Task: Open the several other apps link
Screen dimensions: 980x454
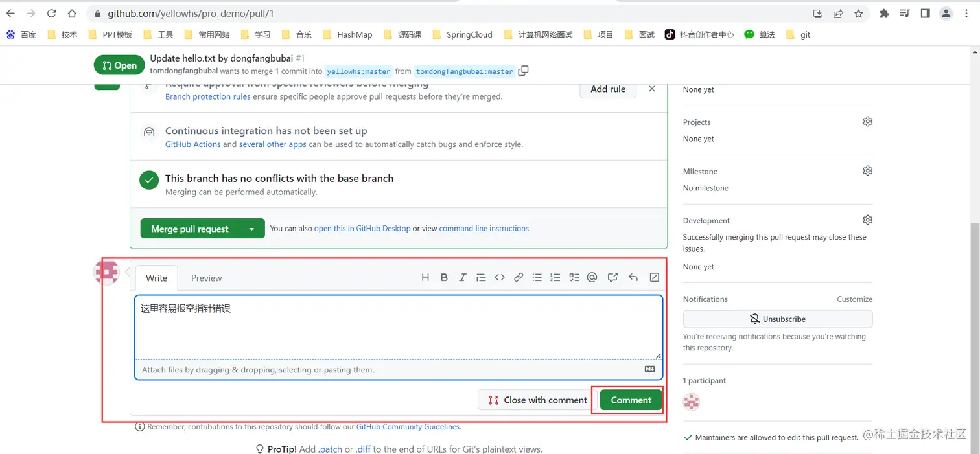Action: tap(273, 144)
